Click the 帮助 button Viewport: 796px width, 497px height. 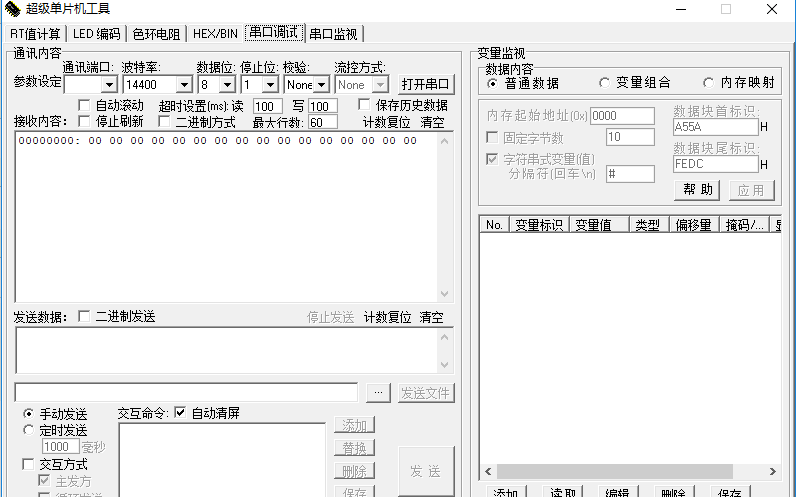coord(700,189)
